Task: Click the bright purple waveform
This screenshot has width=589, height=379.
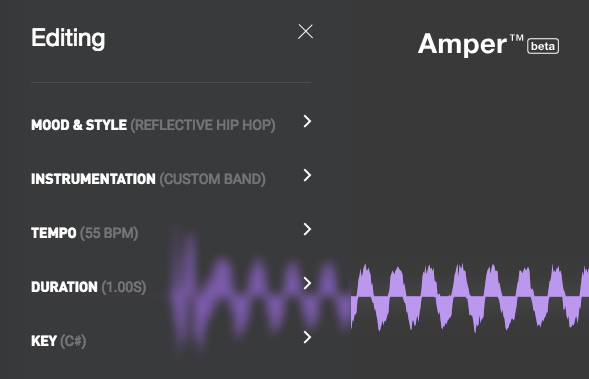Action: [470, 297]
